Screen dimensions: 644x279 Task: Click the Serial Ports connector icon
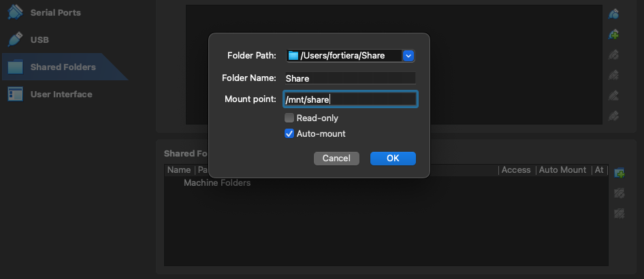click(15, 13)
